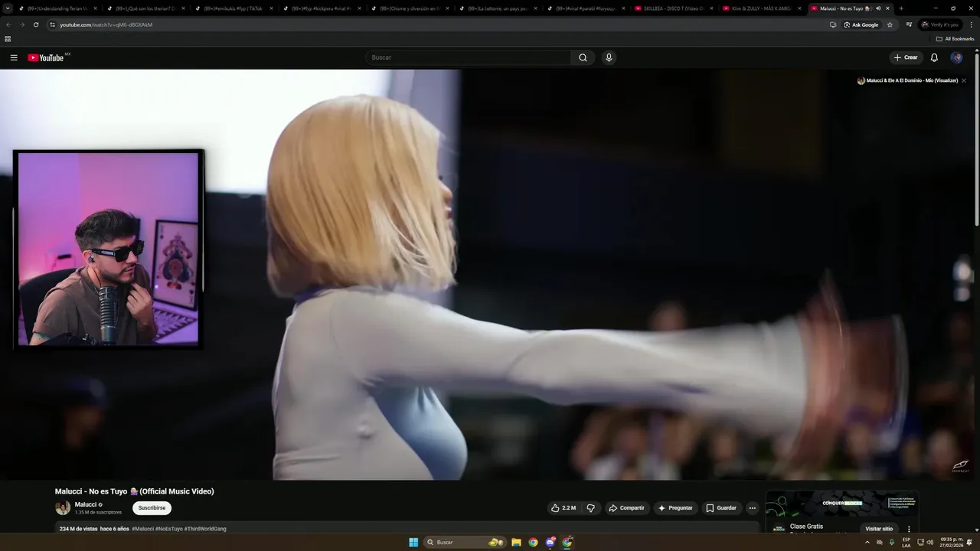Switch to the #emikukis TikTok tab
Image resolution: width=980 pixels, height=551 pixels.
pyautogui.click(x=233, y=8)
